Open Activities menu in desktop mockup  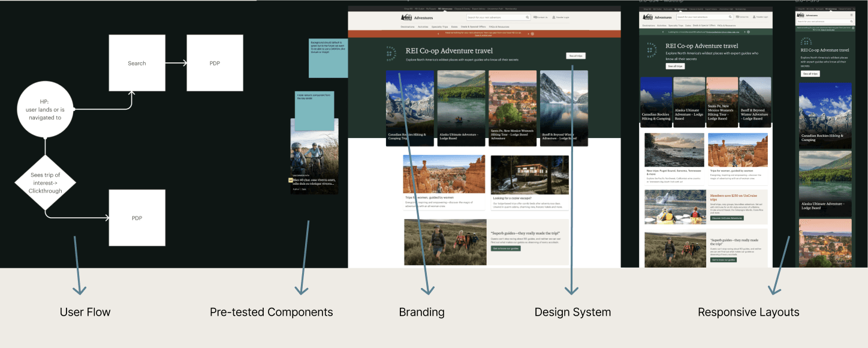pos(423,26)
